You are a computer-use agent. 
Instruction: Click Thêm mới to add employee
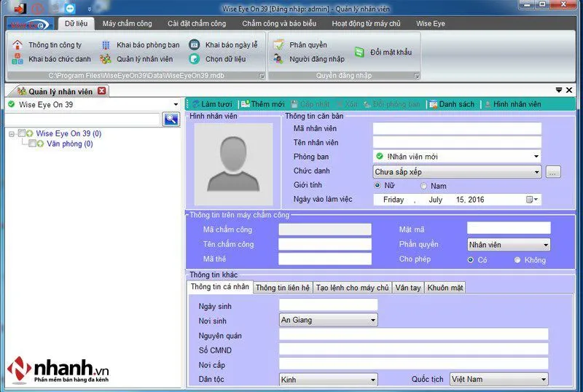coord(262,104)
